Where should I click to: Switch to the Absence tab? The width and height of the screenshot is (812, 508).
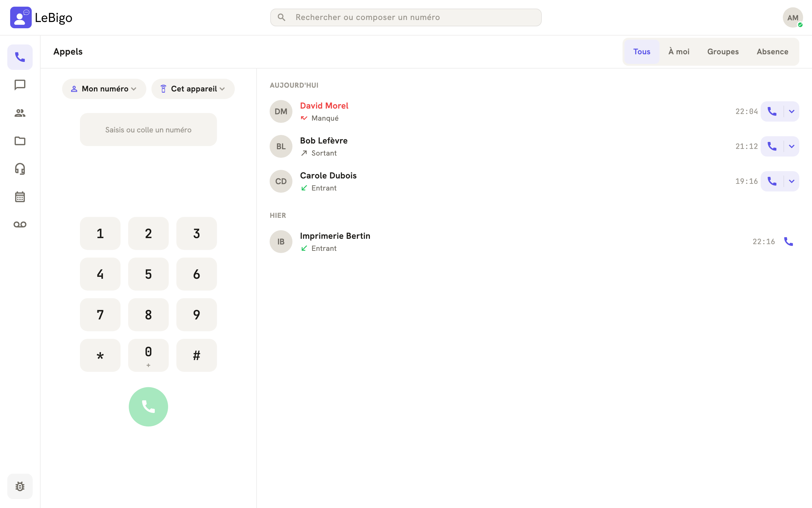pos(772,52)
